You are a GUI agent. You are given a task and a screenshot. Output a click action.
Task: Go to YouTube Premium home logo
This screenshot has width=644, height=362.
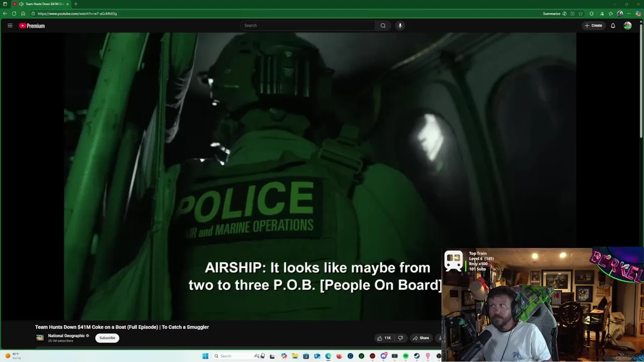(32, 26)
